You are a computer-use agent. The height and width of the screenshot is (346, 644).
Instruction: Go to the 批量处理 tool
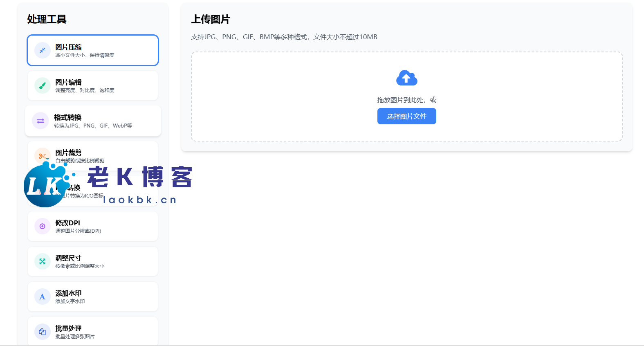[x=69, y=328]
